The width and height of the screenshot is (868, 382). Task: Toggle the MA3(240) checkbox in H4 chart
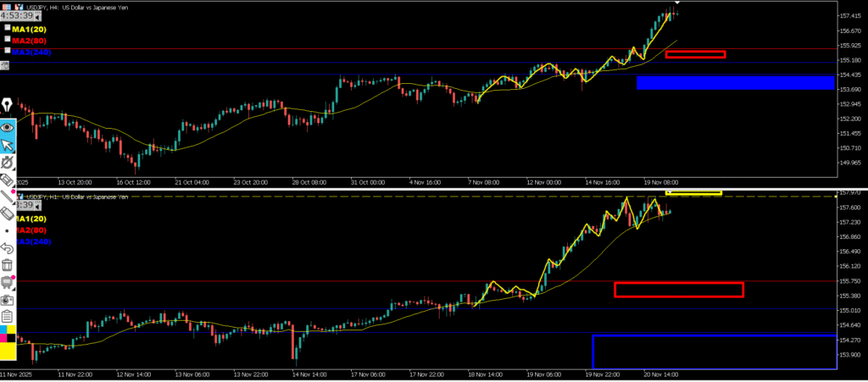7,50
